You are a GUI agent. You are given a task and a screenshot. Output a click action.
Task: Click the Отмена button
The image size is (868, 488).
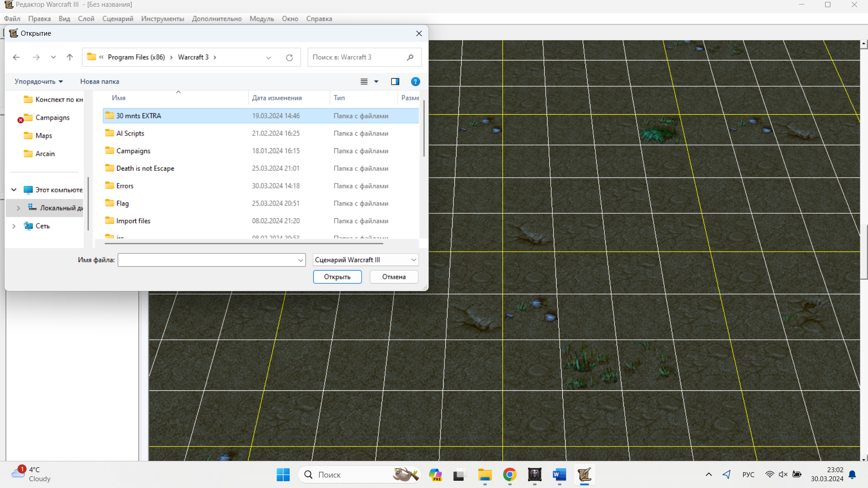tap(394, 277)
